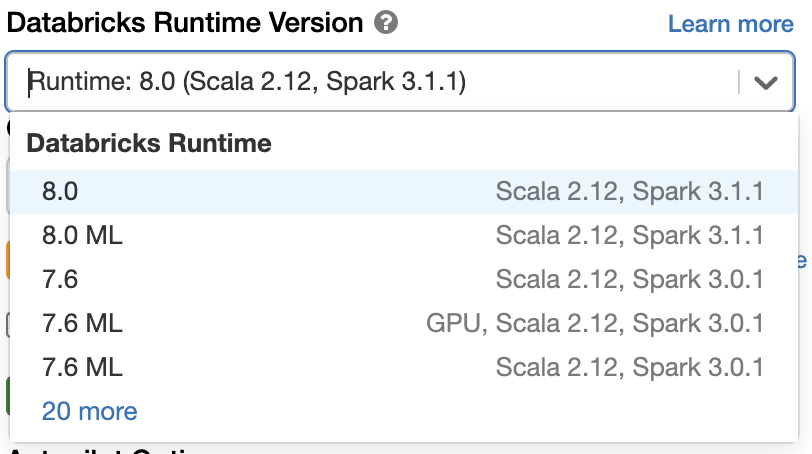Click Scala 2.12, Spark 3.1.1 on highlighted row
This screenshot has width=812, height=454.
pyautogui.click(x=629, y=192)
